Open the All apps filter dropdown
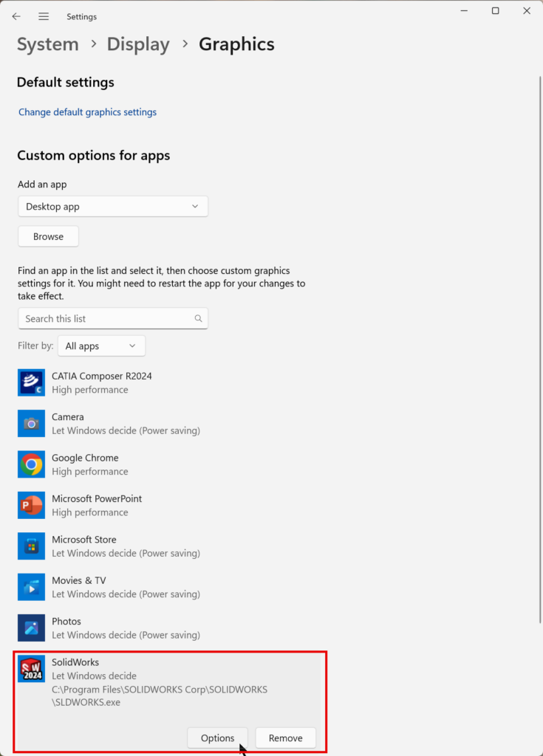543x756 pixels. 101,346
